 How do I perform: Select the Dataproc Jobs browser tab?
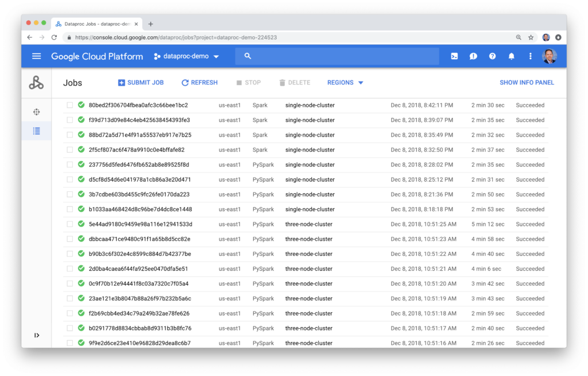(x=96, y=24)
